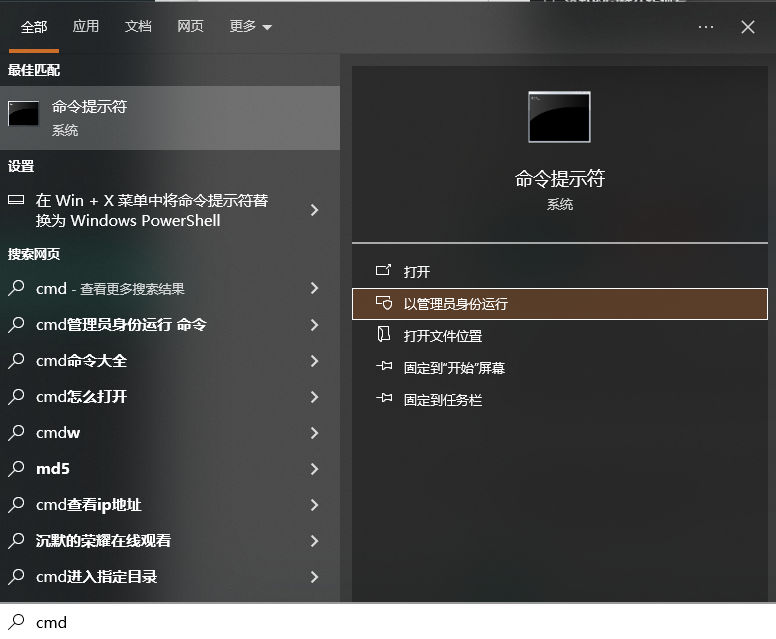Click the search input field containing cmd
This screenshot has height=639, width=776.
click(388, 622)
